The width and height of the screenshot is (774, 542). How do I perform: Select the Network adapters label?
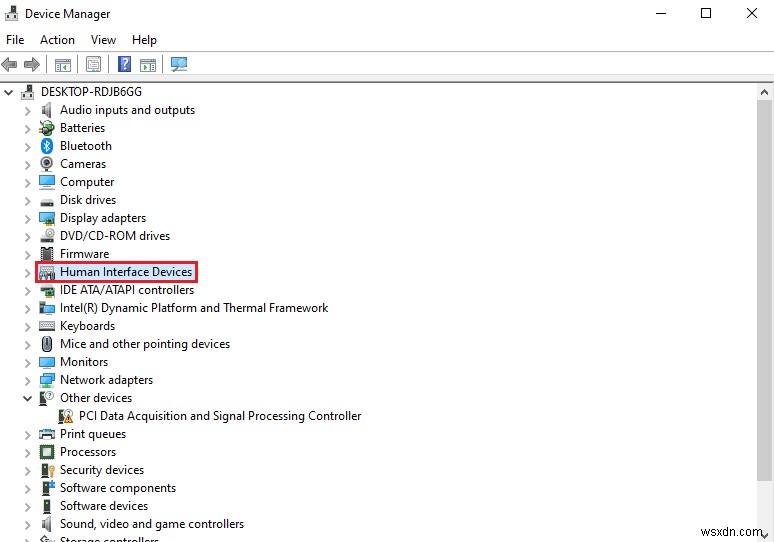coord(107,380)
